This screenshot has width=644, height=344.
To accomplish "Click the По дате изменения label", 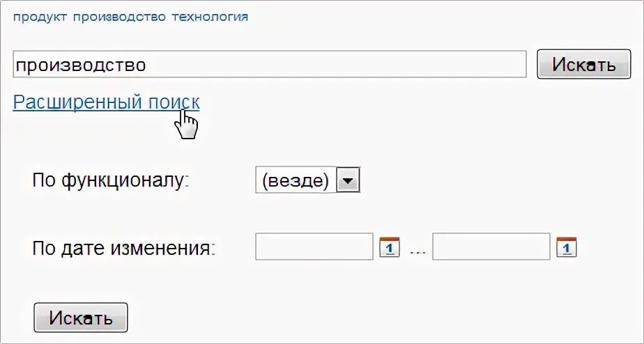I will click(124, 248).
